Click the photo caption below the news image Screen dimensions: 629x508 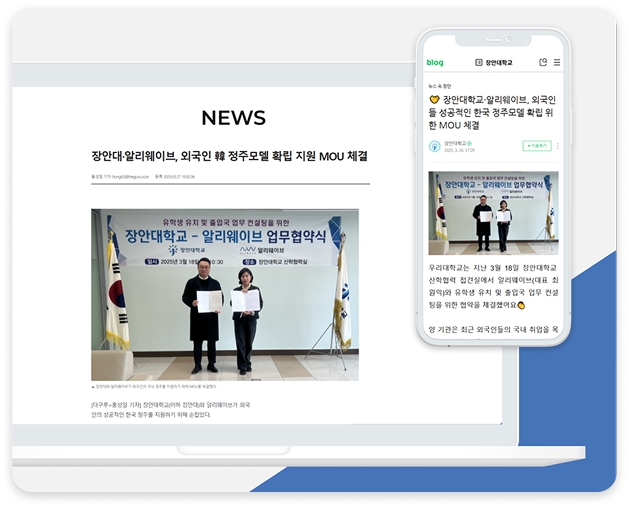[154, 387]
